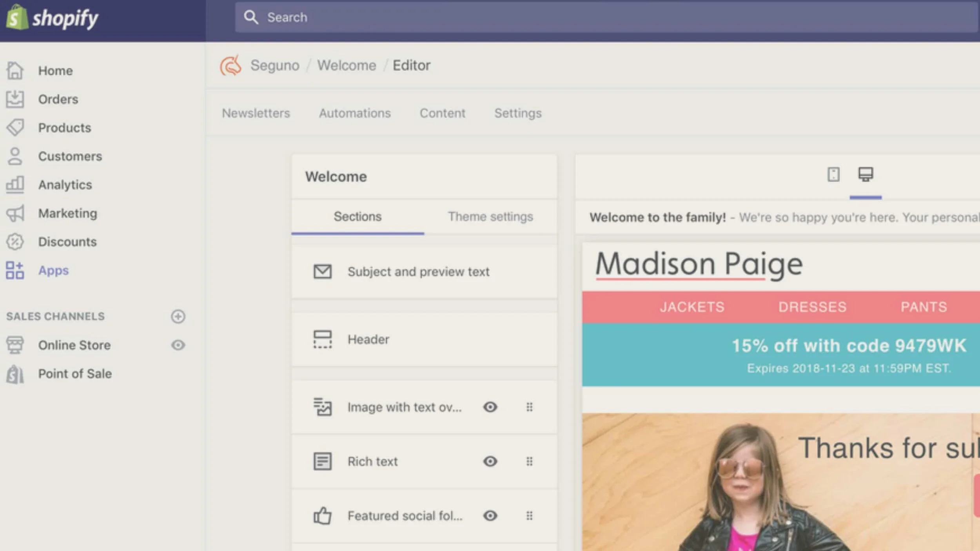The height and width of the screenshot is (551, 980).
Task: Switch to mobile preview icon
Action: point(833,174)
